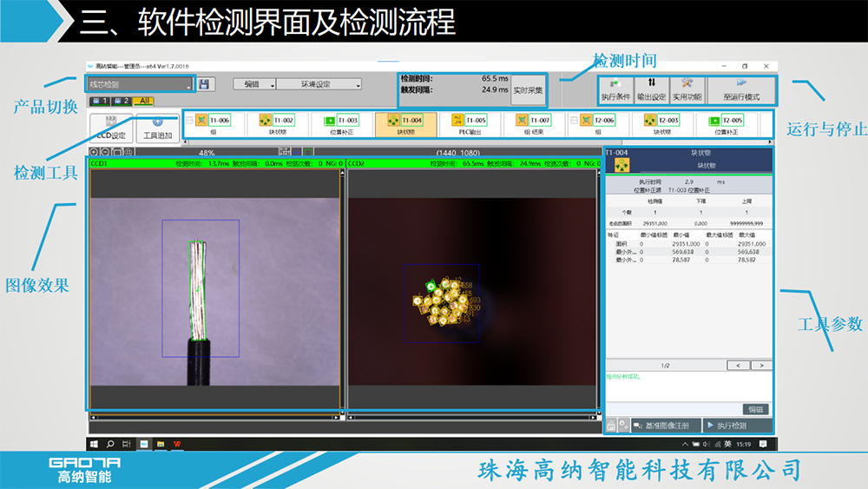Collapse the T1-006 group expander box
This screenshot has height=489, width=868.
[189, 120]
